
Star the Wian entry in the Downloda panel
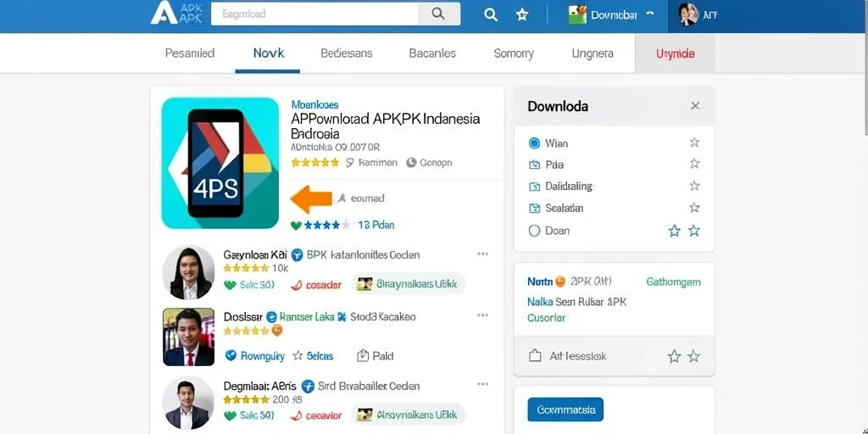coord(694,142)
